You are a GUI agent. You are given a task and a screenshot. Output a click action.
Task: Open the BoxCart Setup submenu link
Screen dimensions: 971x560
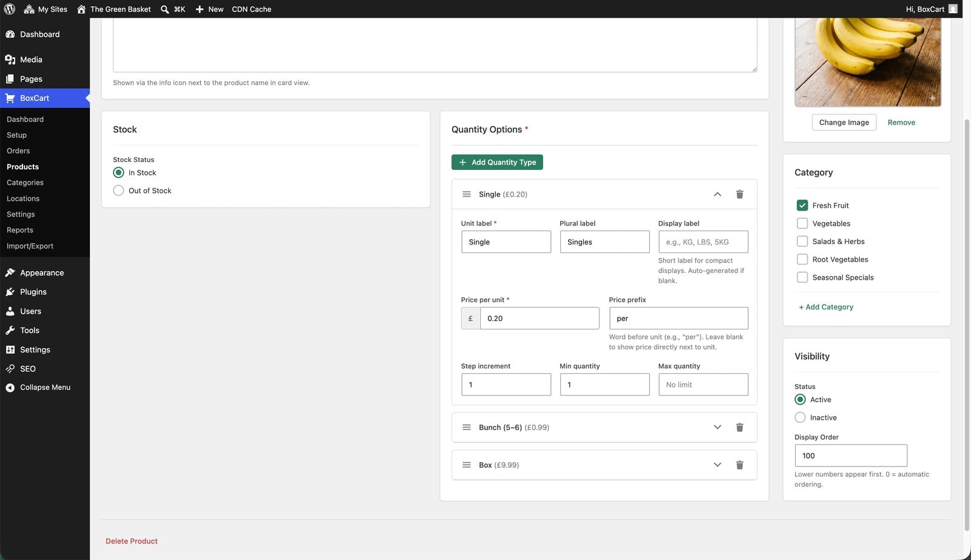coord(16,135)
